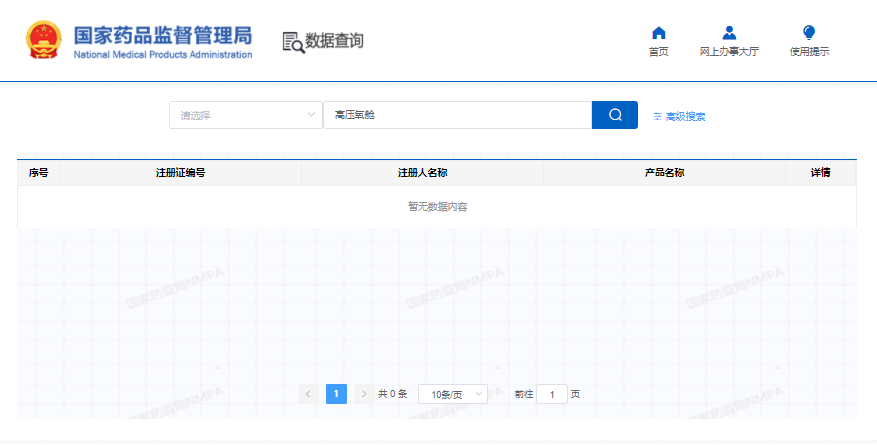Open the 网上办事大厅 person icon
877x445 pixels.
click(729, 33)
